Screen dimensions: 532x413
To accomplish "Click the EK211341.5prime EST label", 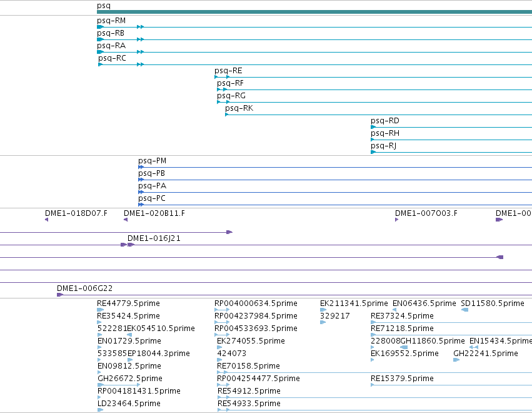I will (x=354, y=303).
